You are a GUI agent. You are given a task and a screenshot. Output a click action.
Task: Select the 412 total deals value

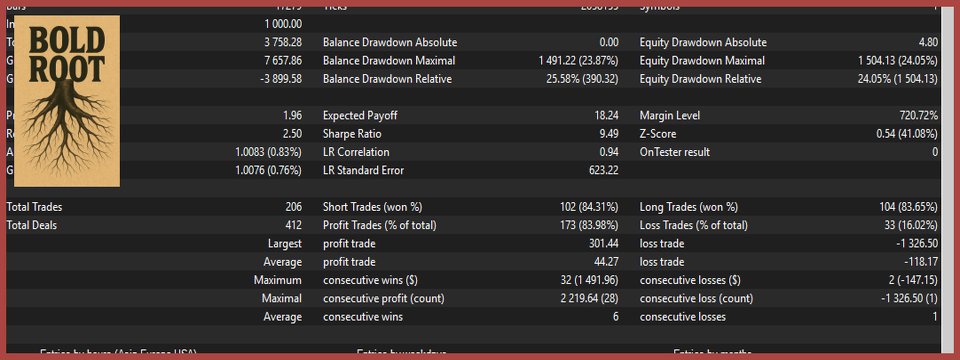coord(294,225)
